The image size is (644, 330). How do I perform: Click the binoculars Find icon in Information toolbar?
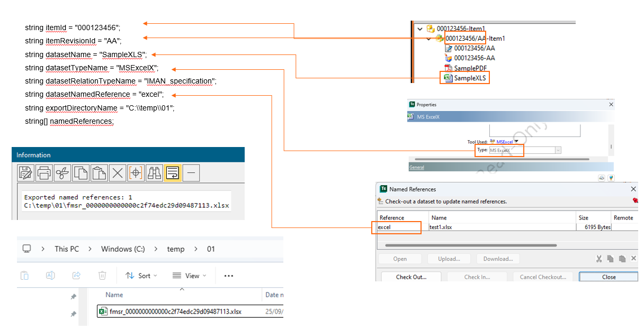pos(154,173)
